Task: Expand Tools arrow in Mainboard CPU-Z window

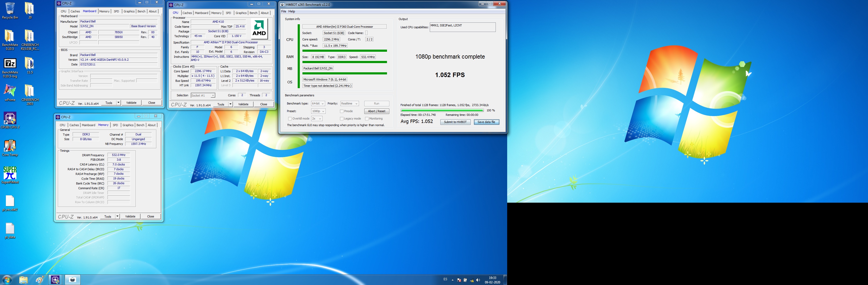Action: pos(118,103)
